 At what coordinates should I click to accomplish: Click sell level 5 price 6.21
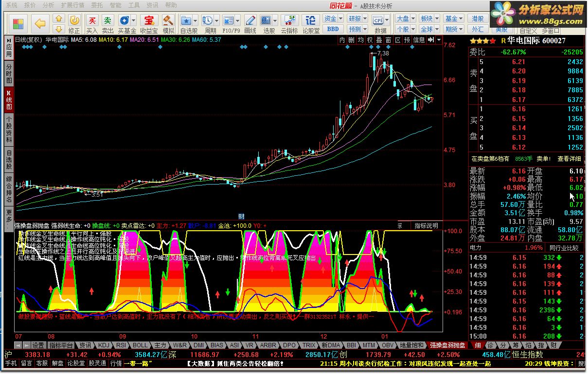pyautogui.click(x=518, y=62)
